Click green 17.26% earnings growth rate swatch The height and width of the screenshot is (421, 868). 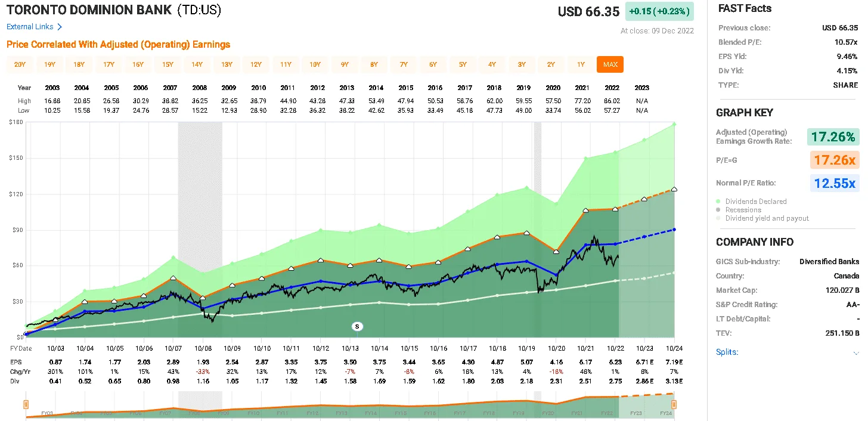(833, 137)
